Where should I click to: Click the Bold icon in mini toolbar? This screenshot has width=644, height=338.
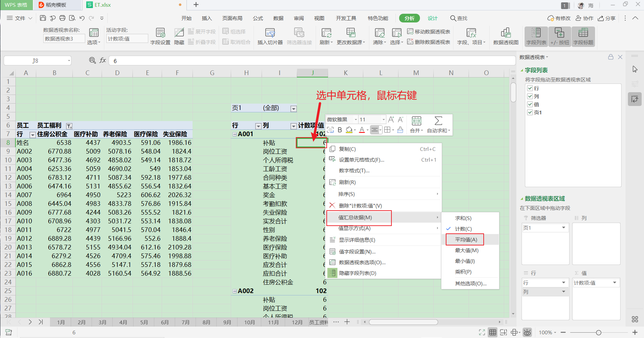340,130
